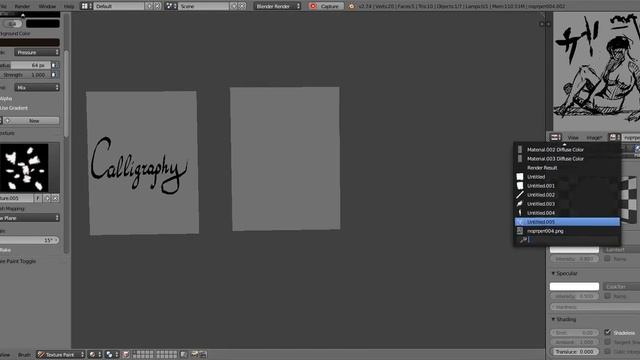Screen dimensions: 640x360
Task: Open the screen layout browse icon
Action: coord(86,6)
